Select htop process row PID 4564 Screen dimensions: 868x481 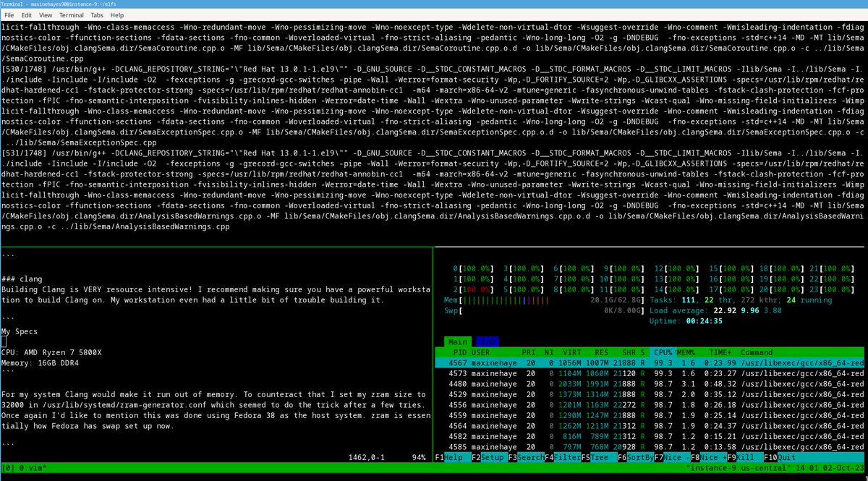click(x=650, y=426)
